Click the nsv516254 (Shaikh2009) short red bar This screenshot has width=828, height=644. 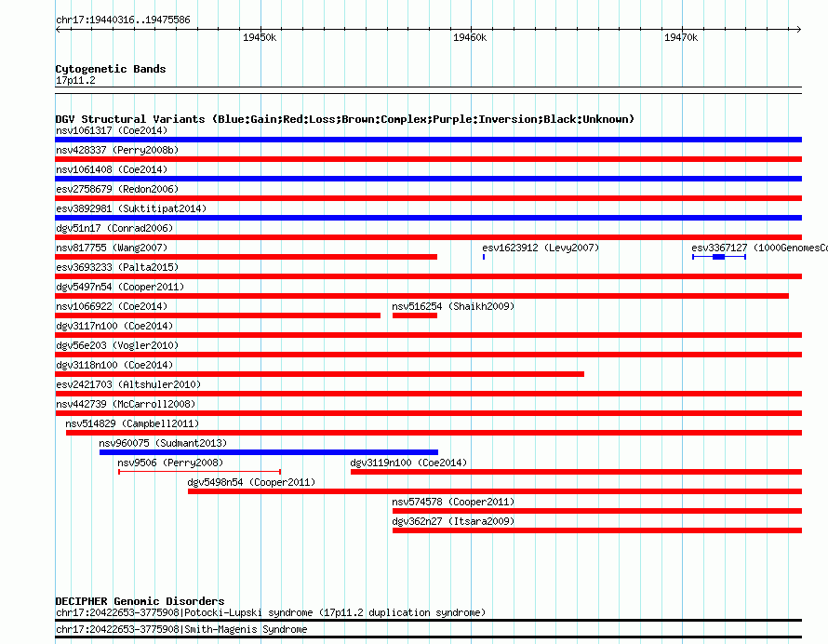[415, 315]
